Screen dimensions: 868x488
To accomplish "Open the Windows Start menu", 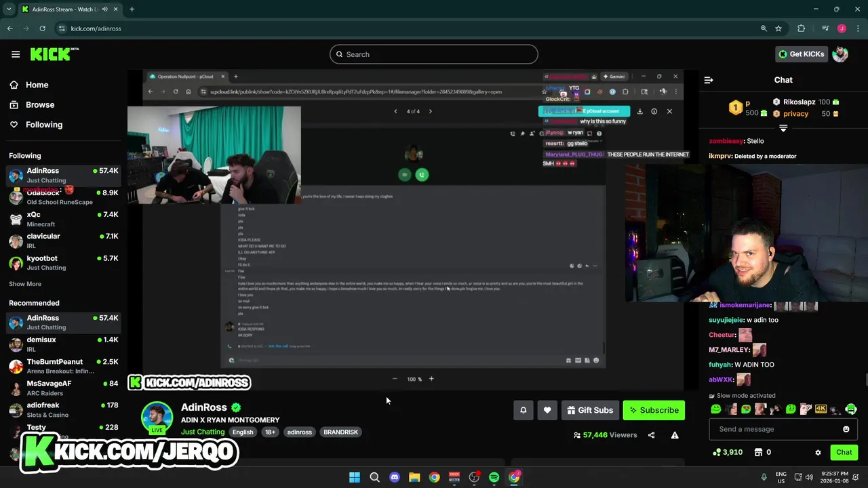I will 355,477.
